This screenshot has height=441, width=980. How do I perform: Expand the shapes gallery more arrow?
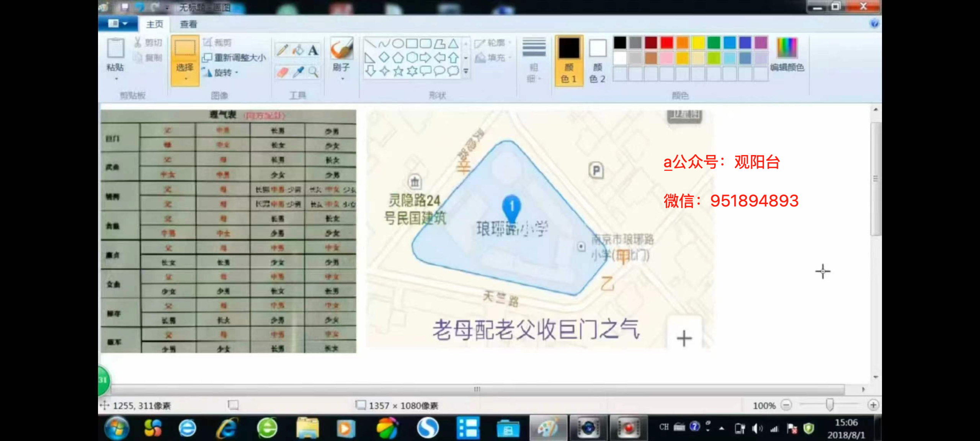[x=466, y=71]
